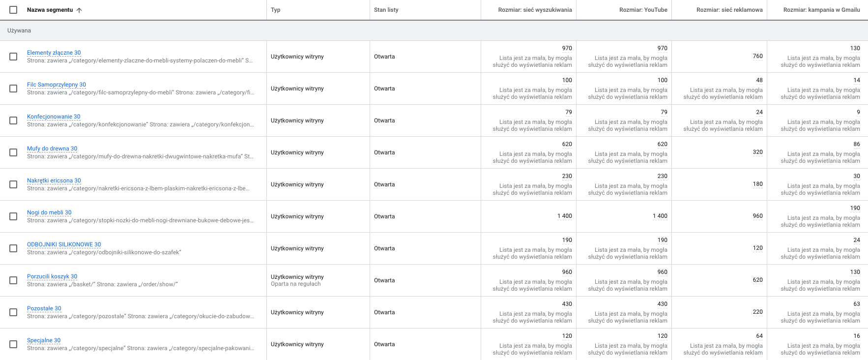The height and width of the screenshot is (360, 868).
Task: Click Rozmiar: kampania w Gmailu header
Action: point(821,10)
